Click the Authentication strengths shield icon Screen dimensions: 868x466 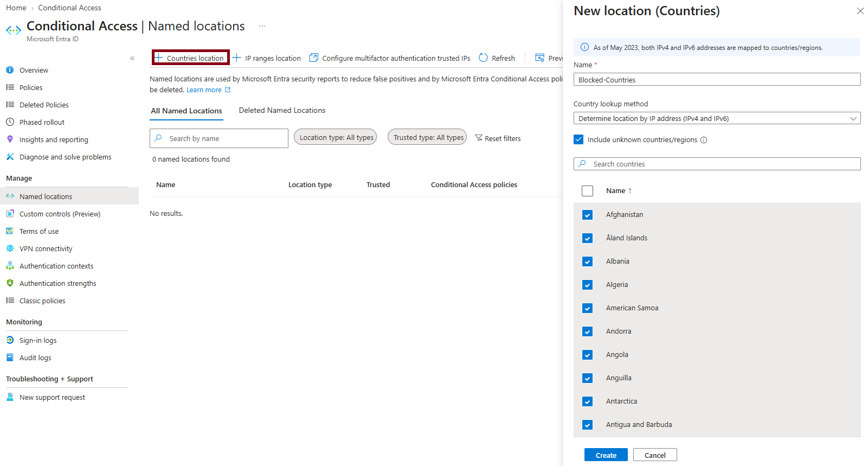10,283
